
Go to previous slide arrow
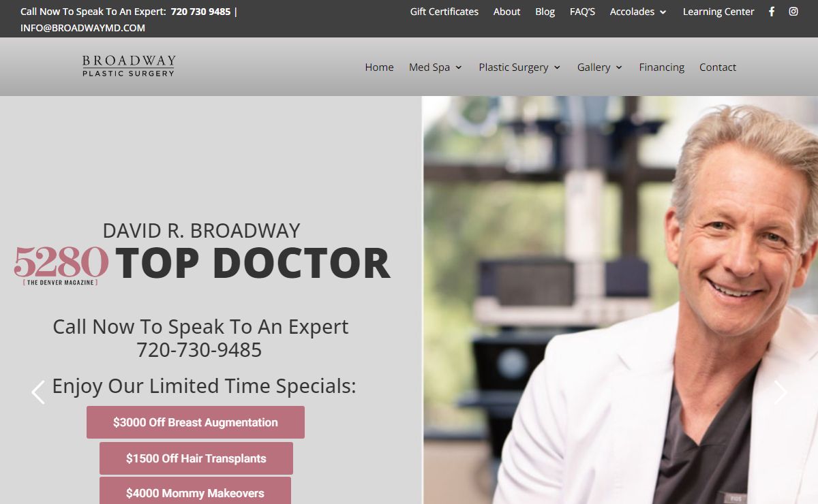tap(38, 392)
